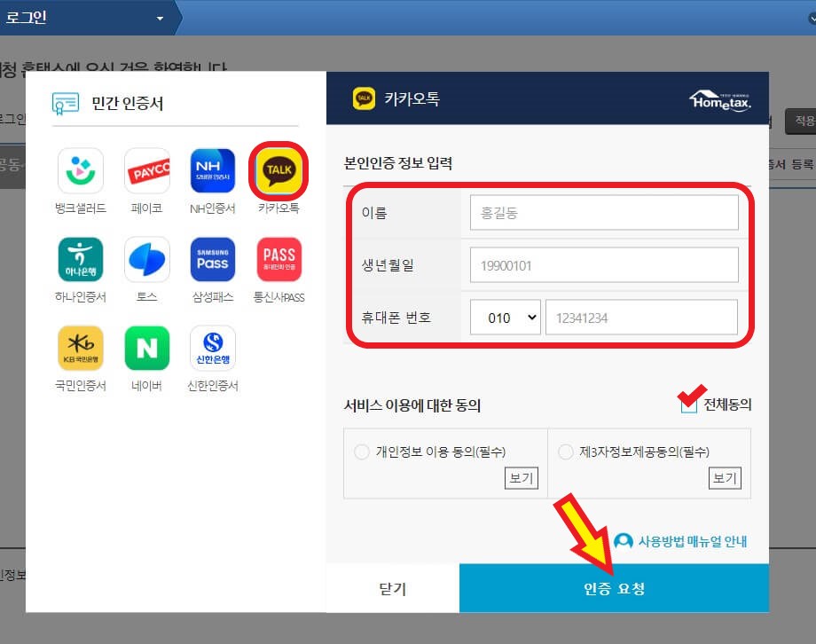Click the 생년월일 input field
The width and height of the screenshot is (816, 644).
(x=604, y=265)
